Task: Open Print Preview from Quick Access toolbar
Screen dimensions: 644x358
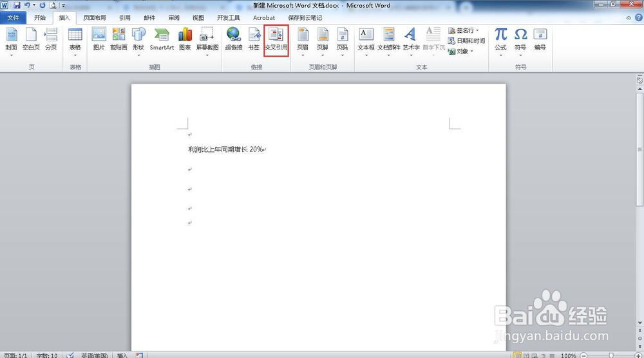Action: click(x=53, y=5)
